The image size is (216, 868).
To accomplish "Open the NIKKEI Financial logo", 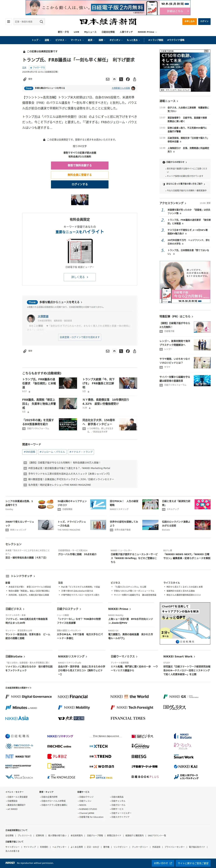I will click(x=73, y=697).
